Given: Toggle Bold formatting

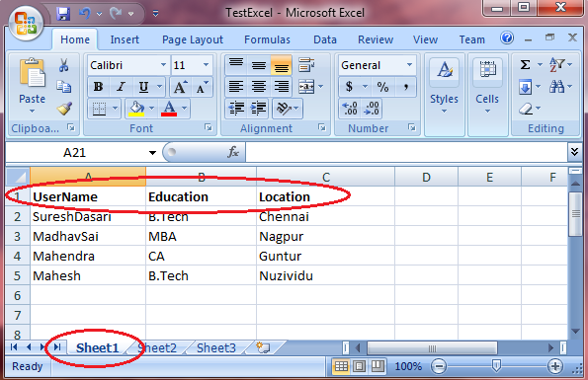Looking at the screenshot, I should (x=98, y=87).
